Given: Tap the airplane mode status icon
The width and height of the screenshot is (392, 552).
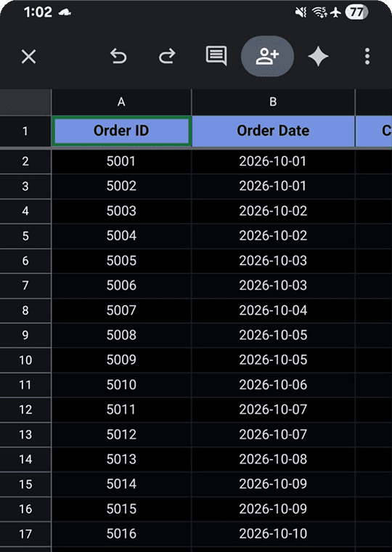Looking at the screenshot, I should (x=336, y=12).
